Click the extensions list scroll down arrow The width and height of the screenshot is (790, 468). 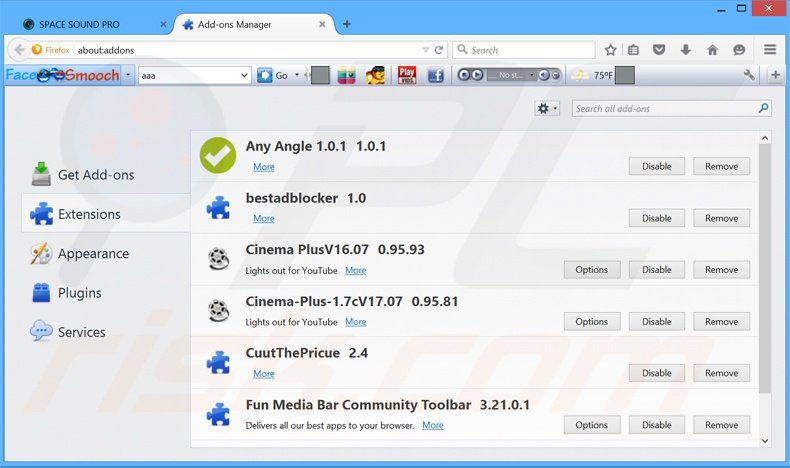(765, 441)
